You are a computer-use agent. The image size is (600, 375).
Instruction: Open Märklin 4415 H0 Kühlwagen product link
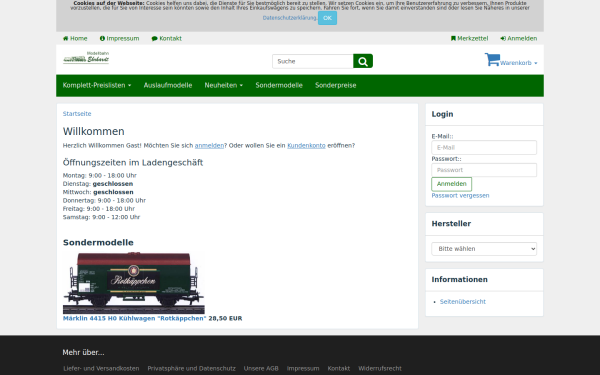coord(134,318)
